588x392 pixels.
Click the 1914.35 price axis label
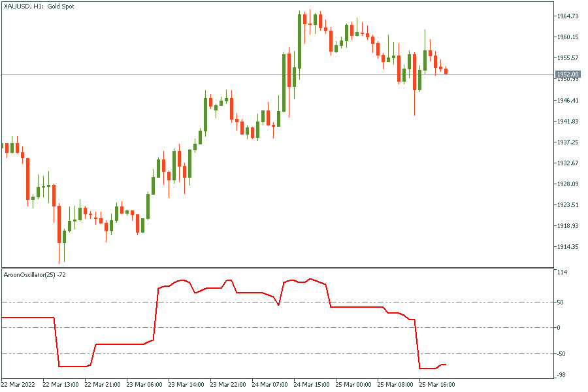[x=567, y=246]
